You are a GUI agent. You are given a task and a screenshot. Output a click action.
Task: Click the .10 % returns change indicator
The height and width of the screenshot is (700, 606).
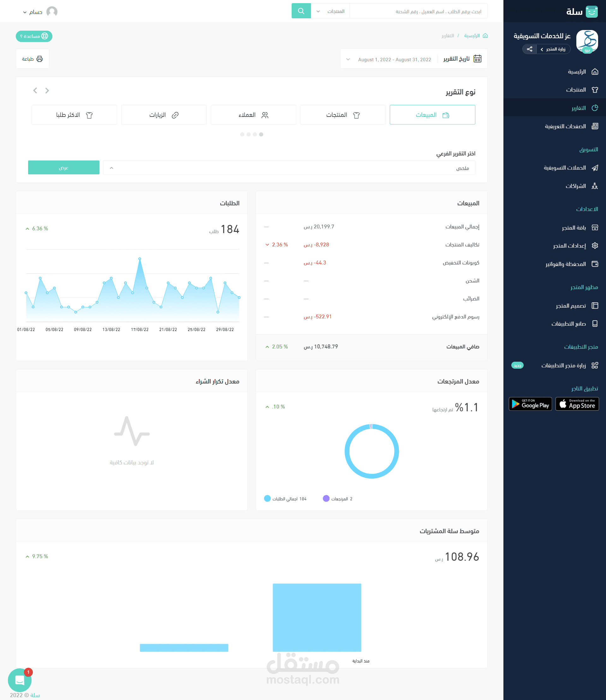275,407
